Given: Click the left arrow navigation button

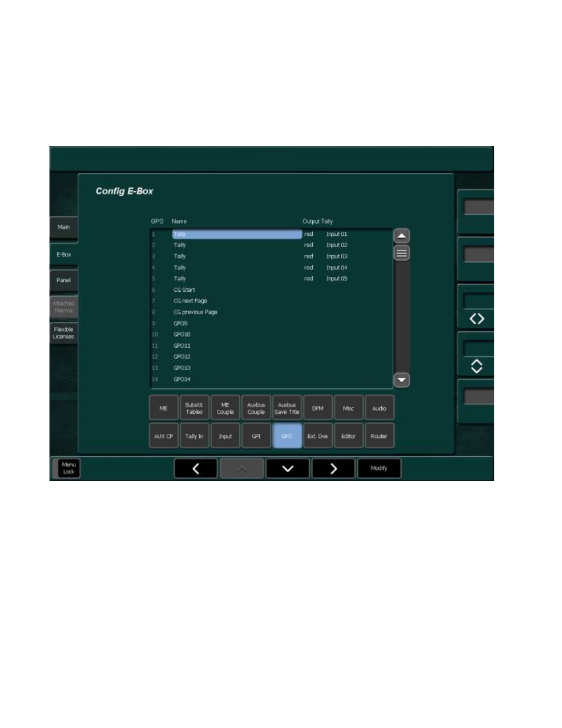Looking at the screenshot, I should 196,469.
